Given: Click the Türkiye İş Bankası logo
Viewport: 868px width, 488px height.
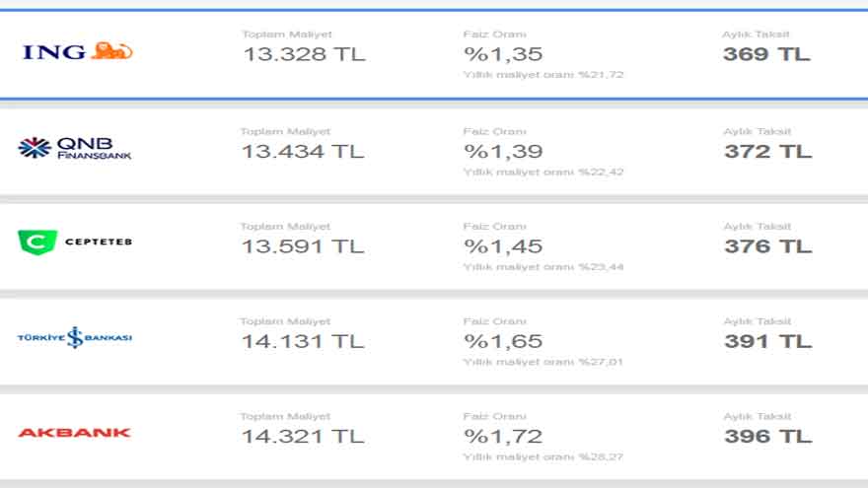Looking at the screenshot, I should [x=75, y=337].
